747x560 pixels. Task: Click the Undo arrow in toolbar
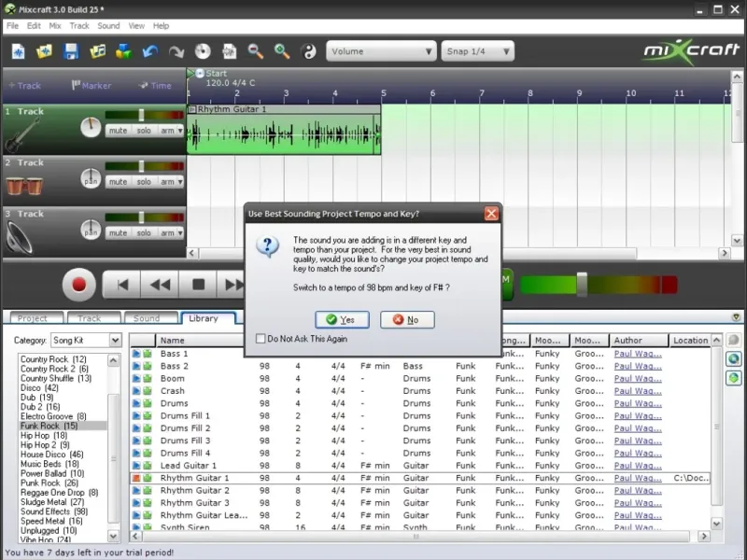pos(150,51)
